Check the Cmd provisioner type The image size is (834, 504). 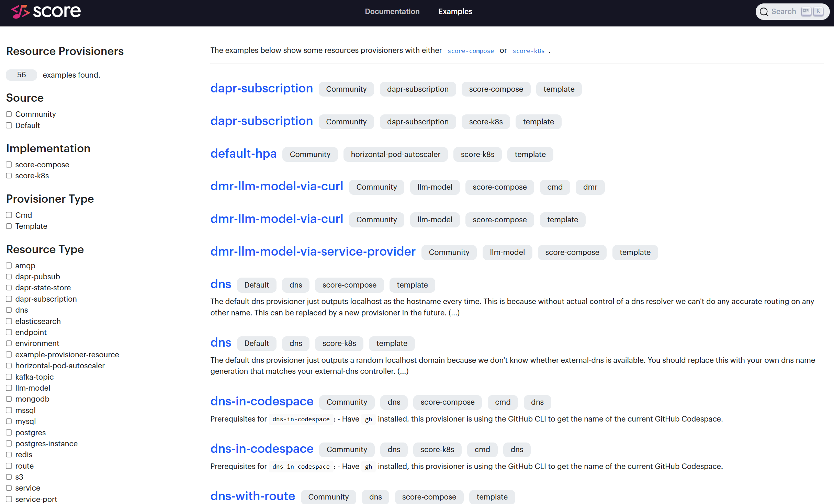coord(9,215)
